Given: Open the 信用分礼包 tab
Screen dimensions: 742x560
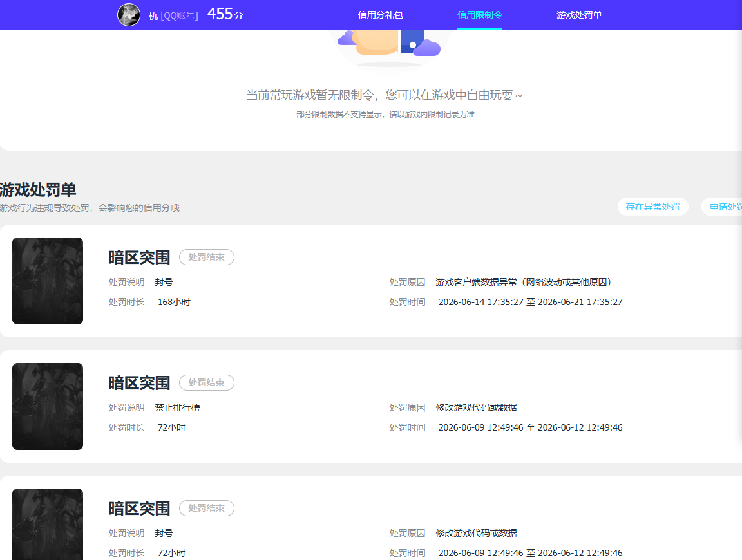Looking at the screenshot, I should (x=381, y=15).
